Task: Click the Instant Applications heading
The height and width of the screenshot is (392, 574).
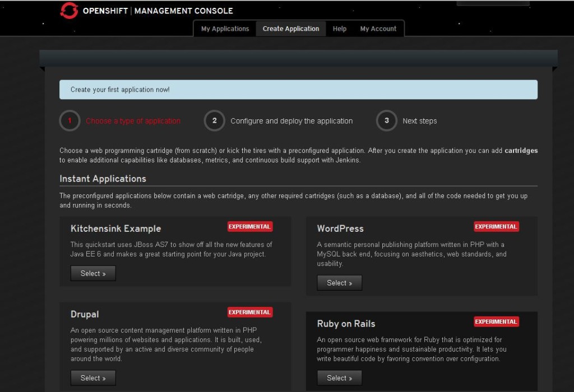Action: (x=103, y=179)
